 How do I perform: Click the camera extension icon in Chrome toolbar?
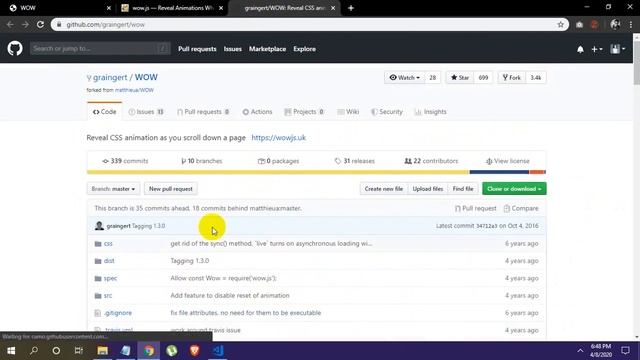click(x=579, y=24)
